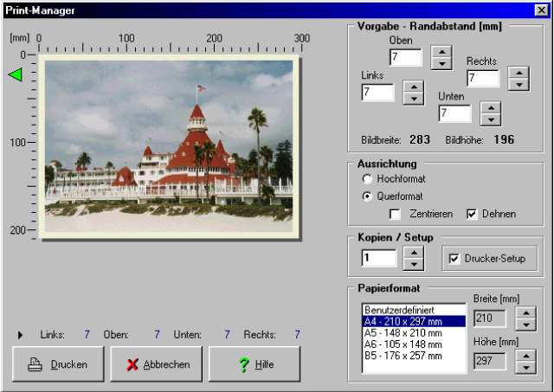Increase the Breite paper width value
This screenshot has height=392, width=554.
525,313
